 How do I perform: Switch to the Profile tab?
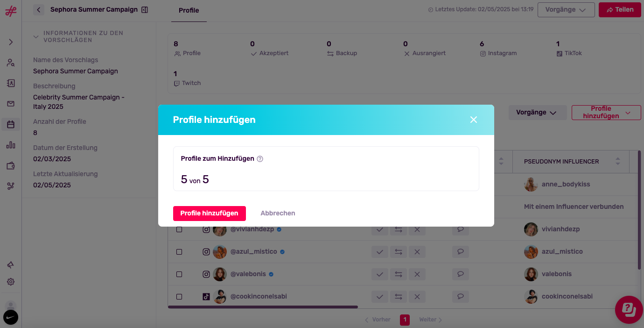tap(189, 10)
